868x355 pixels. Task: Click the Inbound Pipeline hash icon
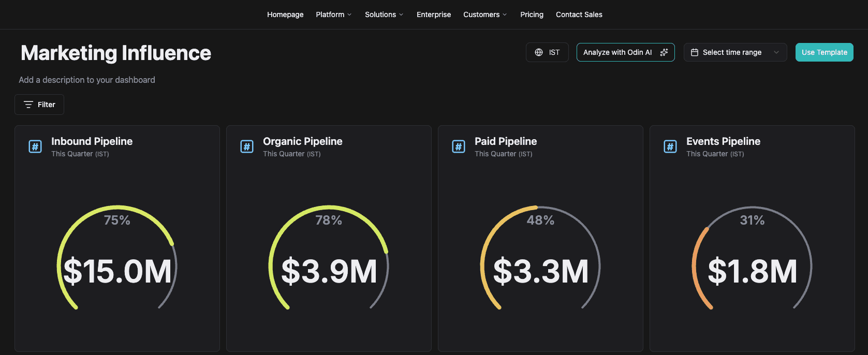(x=35, y=146)
